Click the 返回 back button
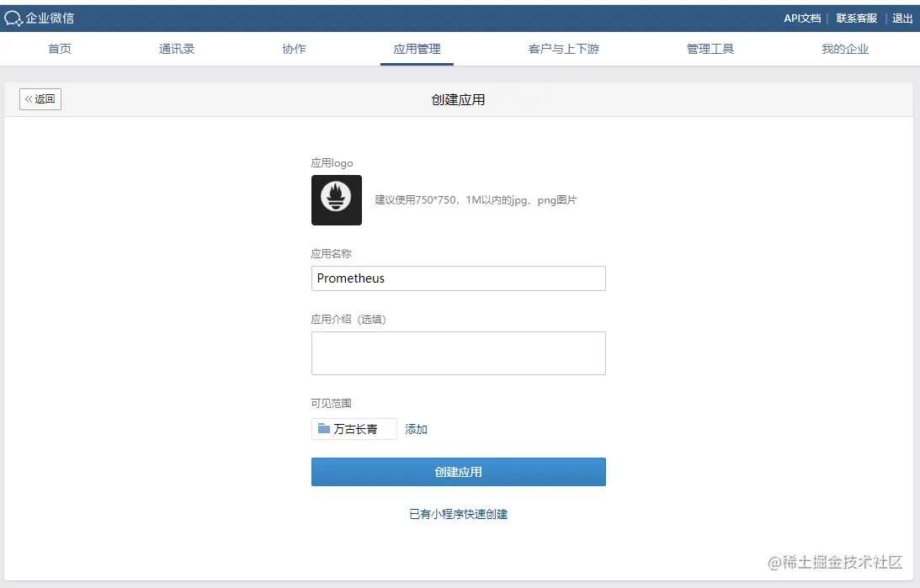The width and height of the screenshot is (920, 588). coord(40,99)
